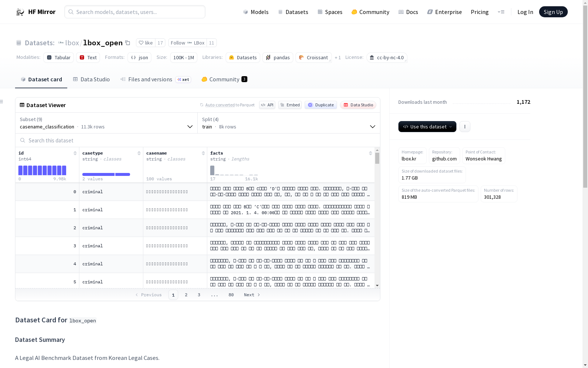Click the search magnifier icon in header
The width and height of the screenshot is (588, 368).
tap(71, 12)
